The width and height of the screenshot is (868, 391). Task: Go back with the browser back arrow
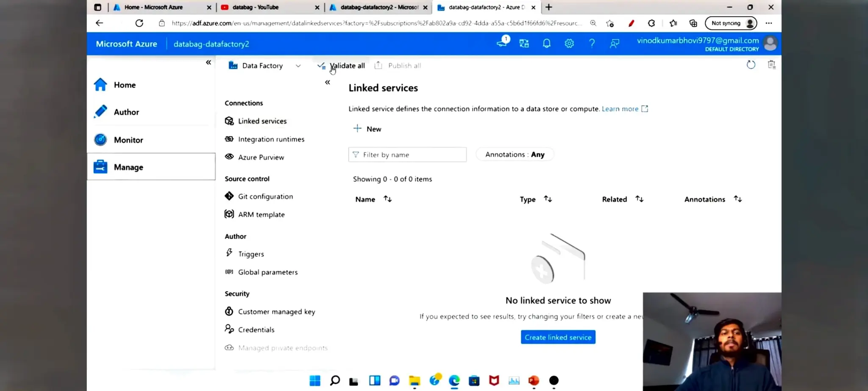click(99, 23)
